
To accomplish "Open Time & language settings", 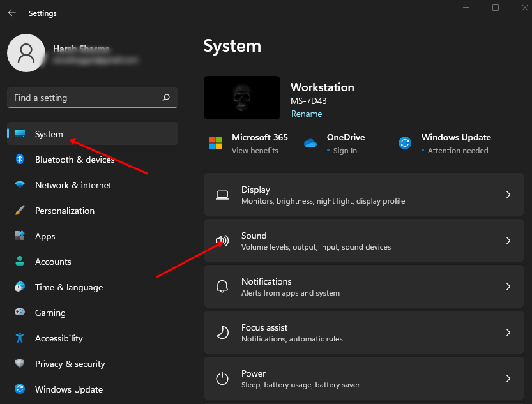I will [68, 287].
